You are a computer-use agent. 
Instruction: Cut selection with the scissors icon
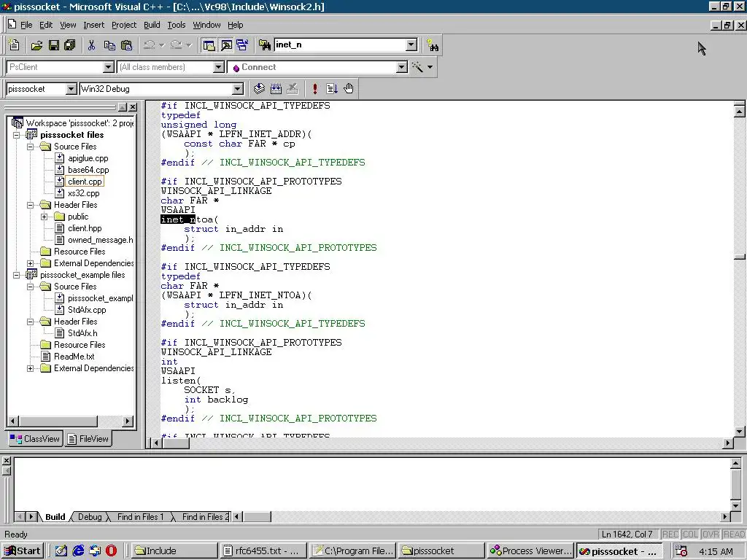coord(91,45)
